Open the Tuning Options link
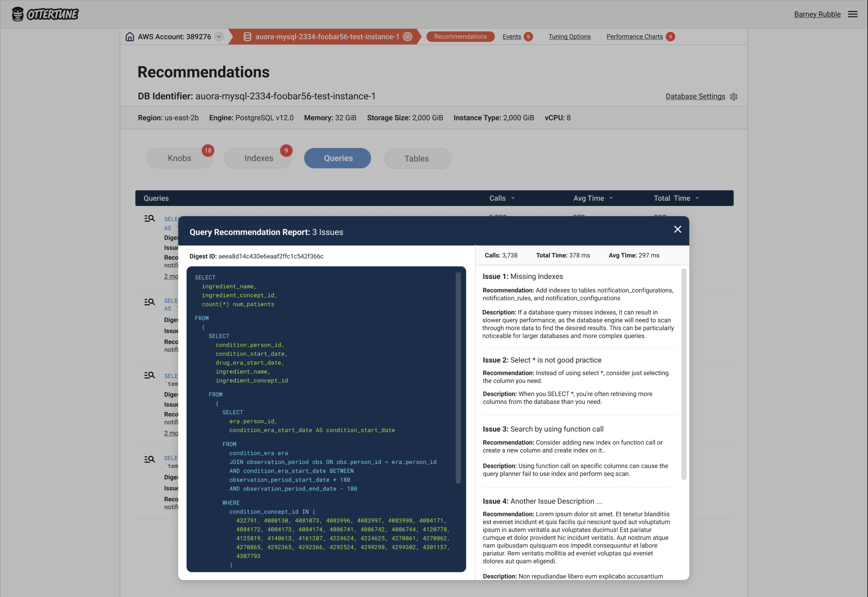The height and width of the screenshot is (597, 868). [x=569, y=37]
